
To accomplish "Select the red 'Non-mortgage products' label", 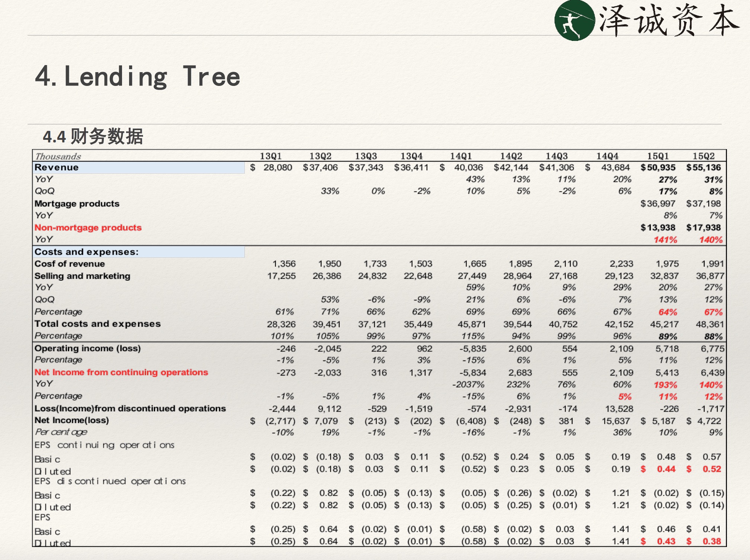I will pyautogui.click(x=88, y=228).
